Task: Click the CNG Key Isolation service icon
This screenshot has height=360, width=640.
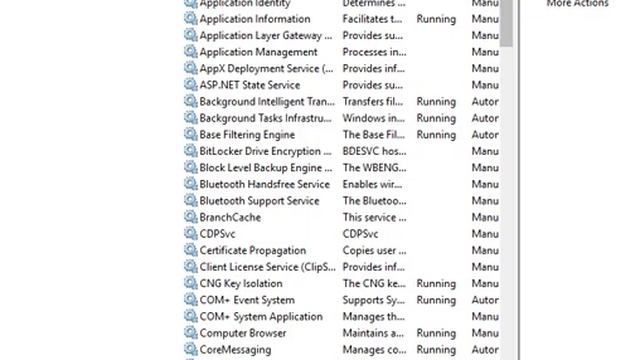Action: pyautogui.click(x=191, y=283)
